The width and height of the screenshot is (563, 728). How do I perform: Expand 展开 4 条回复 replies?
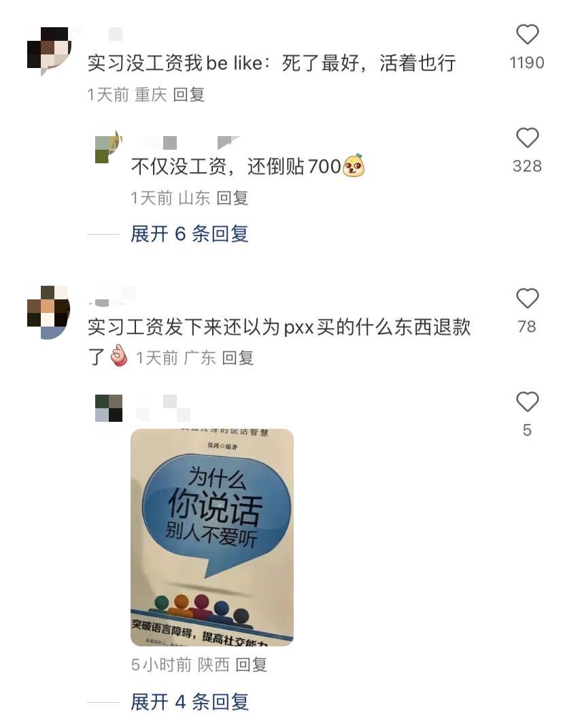tap(190, 701)
